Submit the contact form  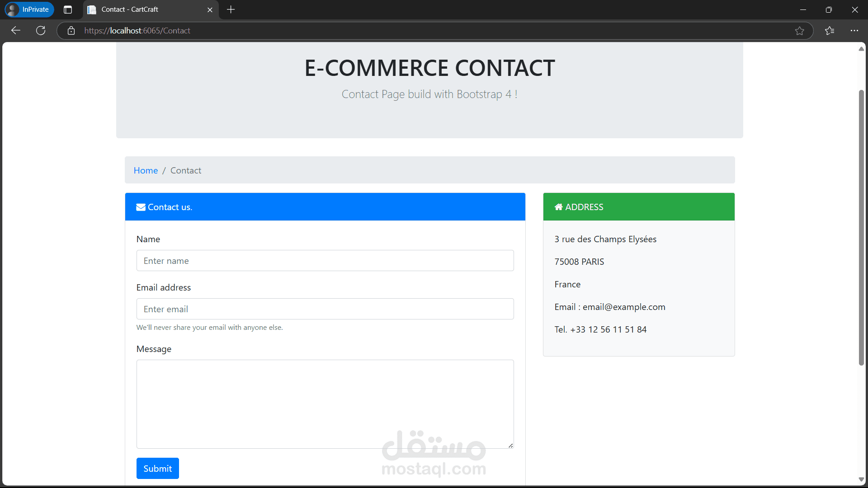click(157, 468)
